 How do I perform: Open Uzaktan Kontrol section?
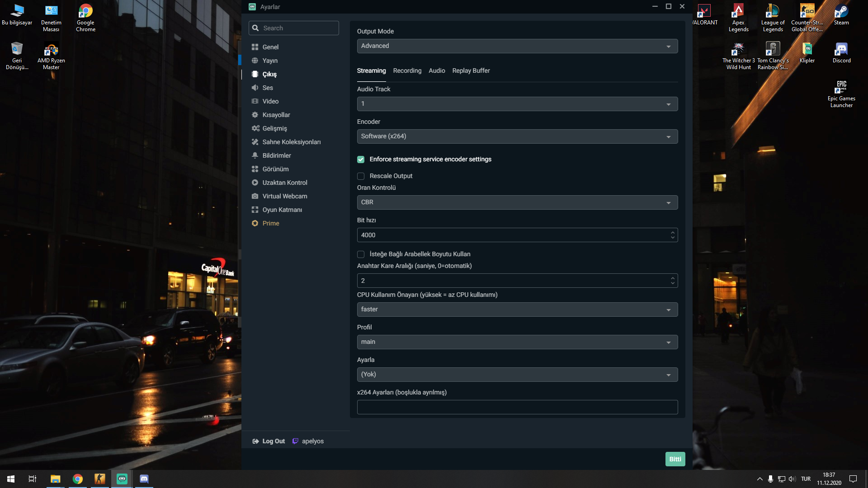pyautogui.click(x=284, y=183)
